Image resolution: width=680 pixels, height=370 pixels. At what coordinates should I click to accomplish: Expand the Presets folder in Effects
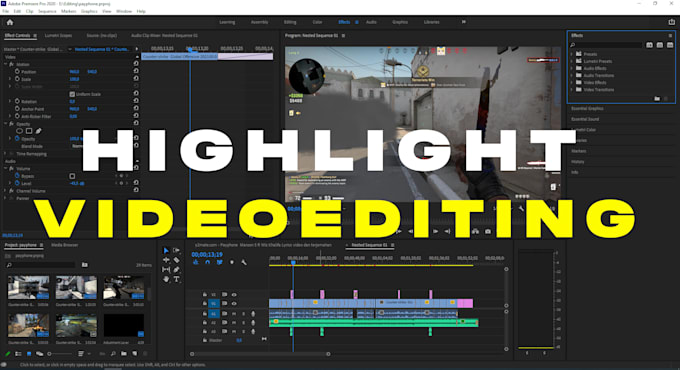[572, 54]
